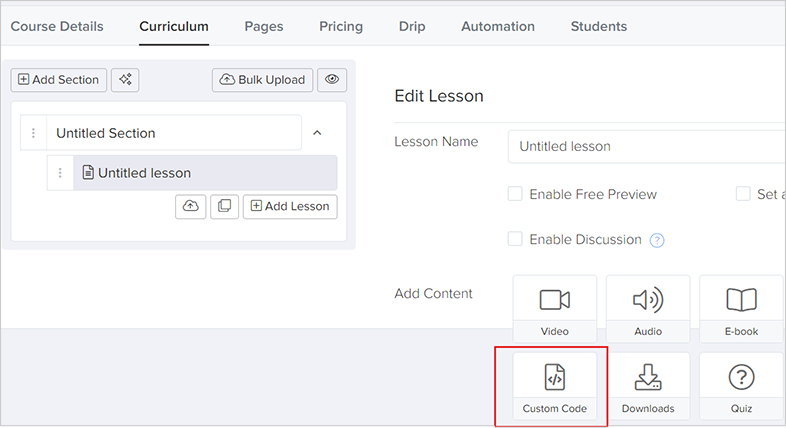Click the Untitled Section drag handle dots
This screenshot has width=786, height=428.
pos(34,133)
